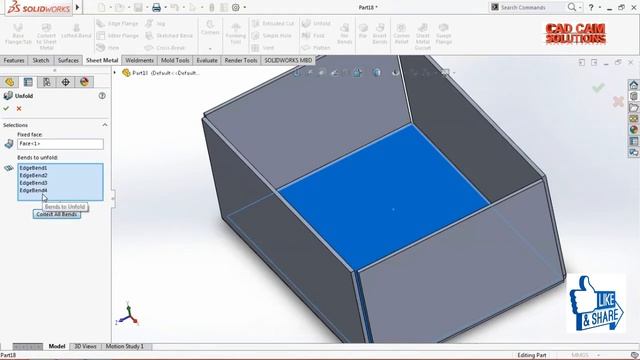Select EdgeBend4 in Bends to unfold

(33, 190)
